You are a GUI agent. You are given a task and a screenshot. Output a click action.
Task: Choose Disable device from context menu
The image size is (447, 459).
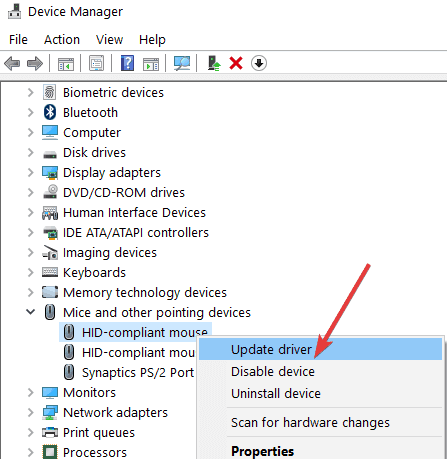click(320, 371)
